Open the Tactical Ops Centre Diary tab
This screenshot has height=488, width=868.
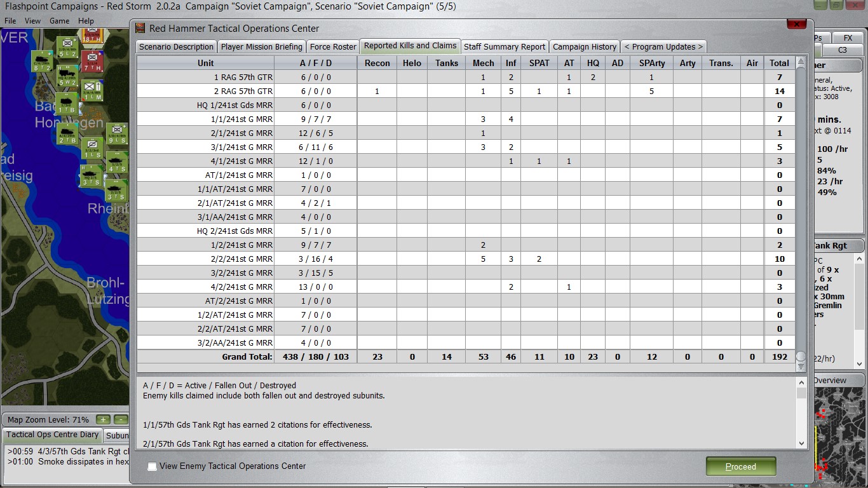click(x=53, y=435)
